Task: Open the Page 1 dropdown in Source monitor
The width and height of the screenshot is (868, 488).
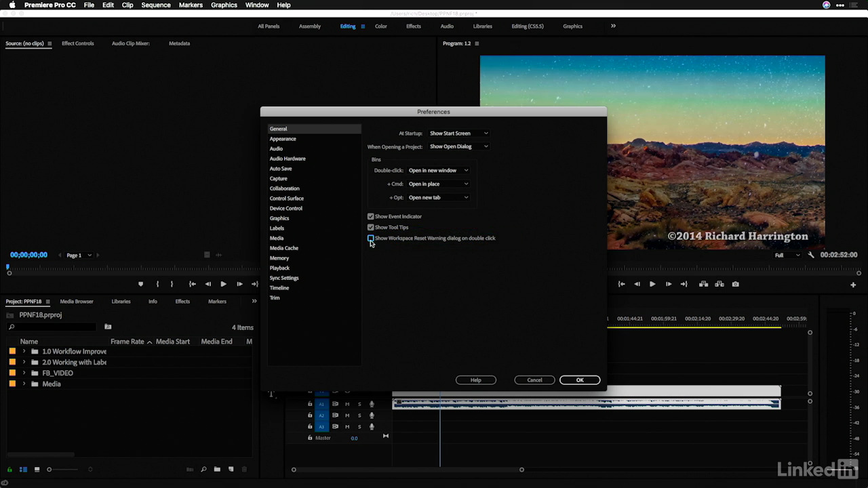Action: [77, 255]
